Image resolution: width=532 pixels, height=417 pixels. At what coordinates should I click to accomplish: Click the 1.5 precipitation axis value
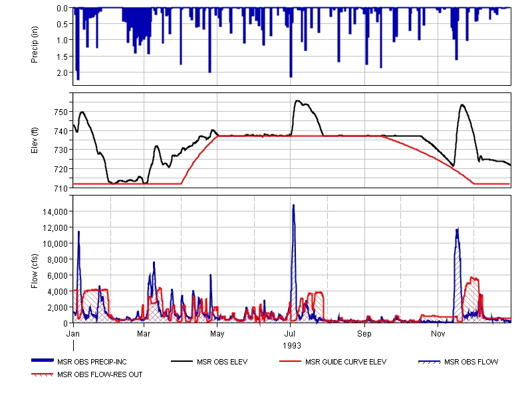pyautogui.click(x=62, y=57)
